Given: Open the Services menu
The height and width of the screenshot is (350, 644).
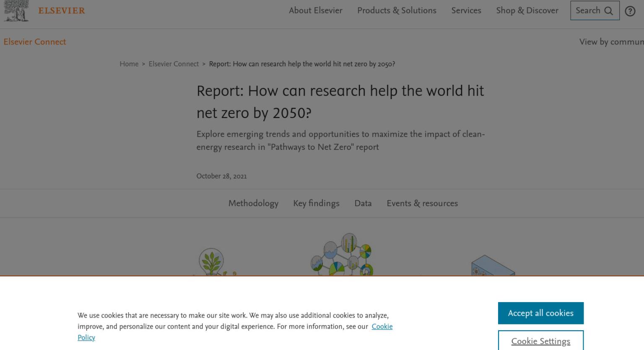Looking at the screenshot, I should [x=466, y=10].
